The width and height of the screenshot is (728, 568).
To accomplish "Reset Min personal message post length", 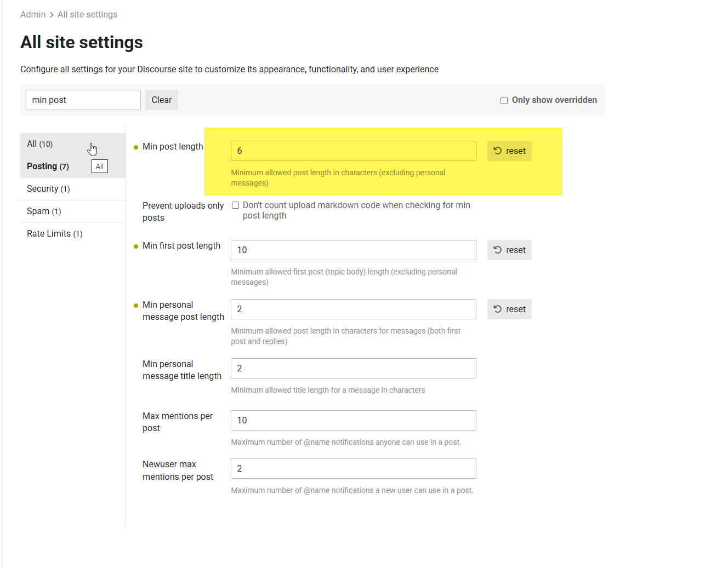I will coord(509,309).
